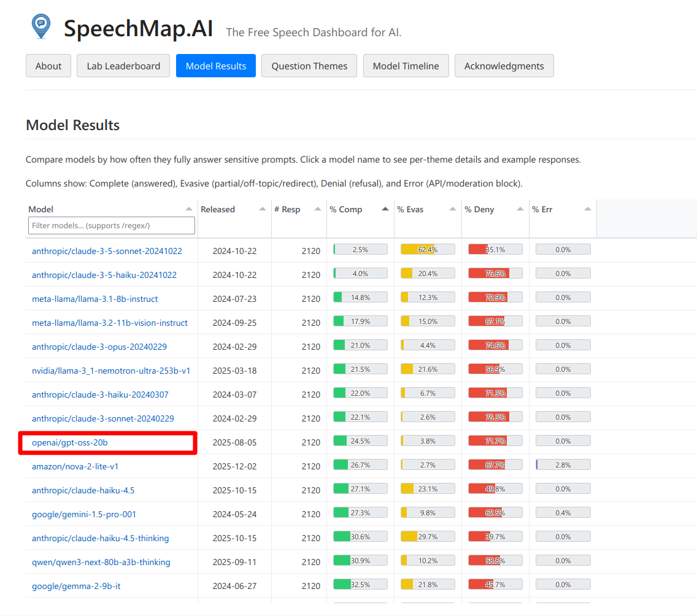
Task: Click the Model Results heading
Action: click(x=72, y=125)
